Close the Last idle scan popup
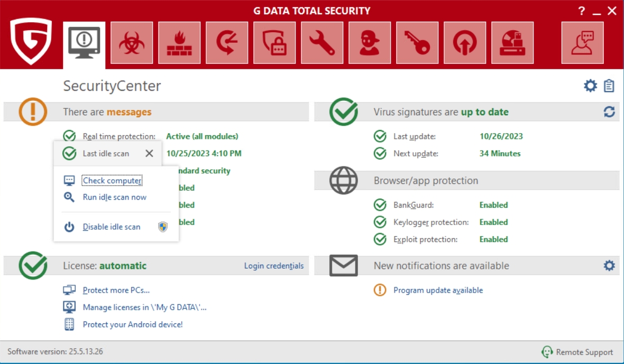Viewport: 624px width, 364px height. click(x=149, y=153)
